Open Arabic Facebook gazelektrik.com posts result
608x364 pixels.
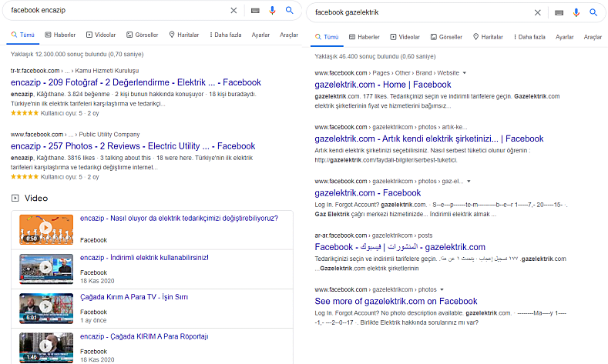[x=400, y=247]
